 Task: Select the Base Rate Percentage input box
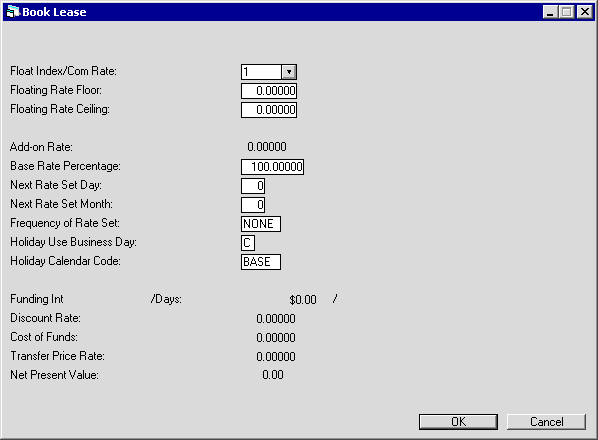(x=272, y=167)
